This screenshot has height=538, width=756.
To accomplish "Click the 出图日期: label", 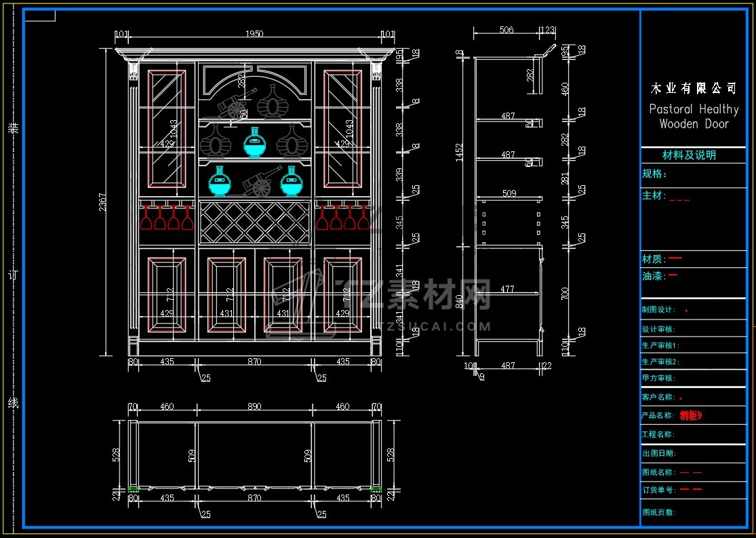I will click(x=659, y=453).
